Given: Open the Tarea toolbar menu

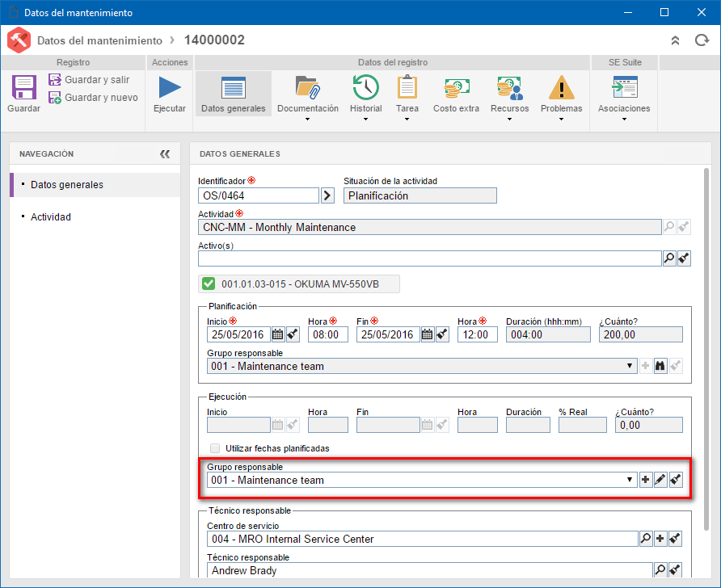Looking at the screenshot, I should (407, 98).
